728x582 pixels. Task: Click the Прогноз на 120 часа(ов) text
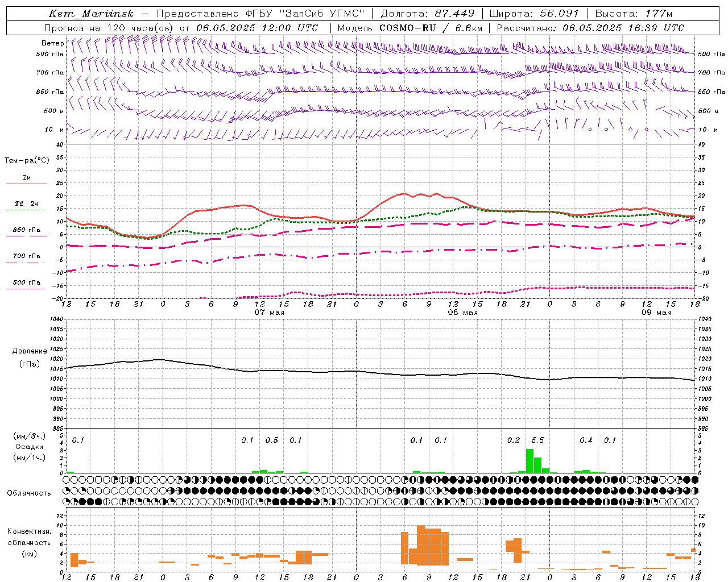click(x=109, y=28)
